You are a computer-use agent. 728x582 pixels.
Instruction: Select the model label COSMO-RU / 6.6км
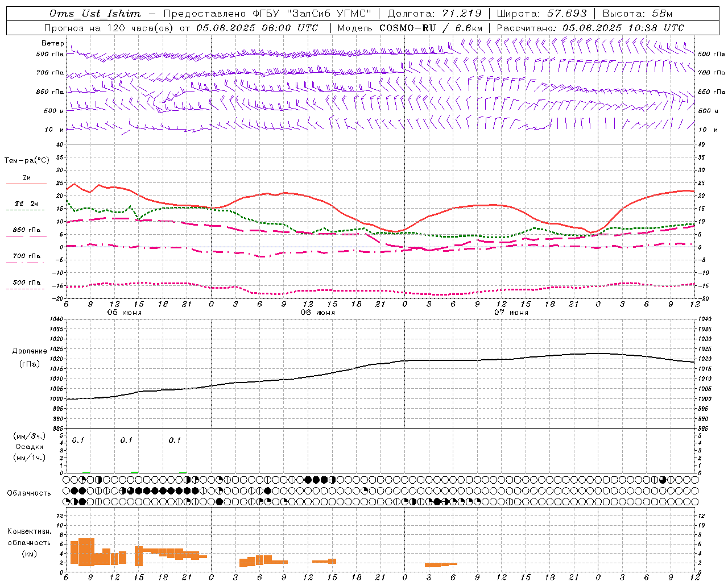point(431,28)
